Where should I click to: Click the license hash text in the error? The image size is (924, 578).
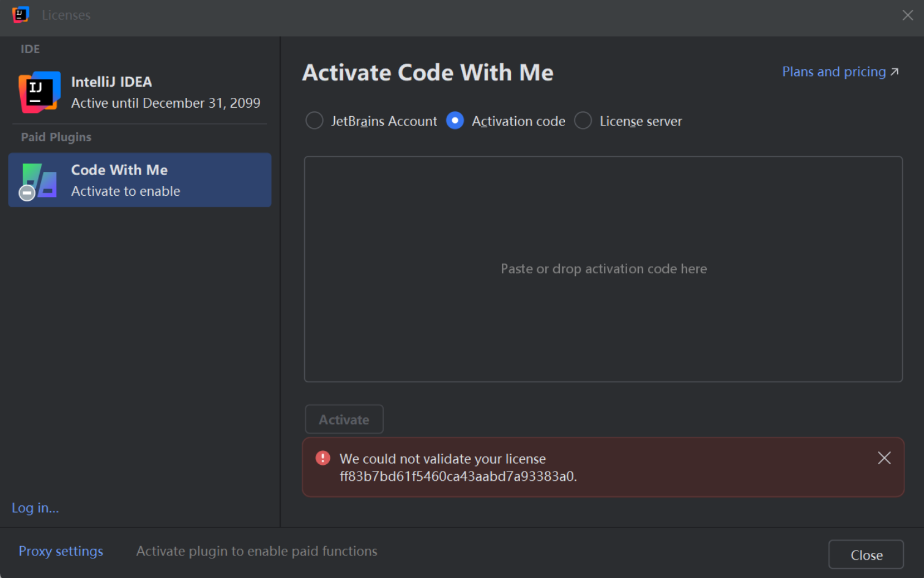pos(458,476)
